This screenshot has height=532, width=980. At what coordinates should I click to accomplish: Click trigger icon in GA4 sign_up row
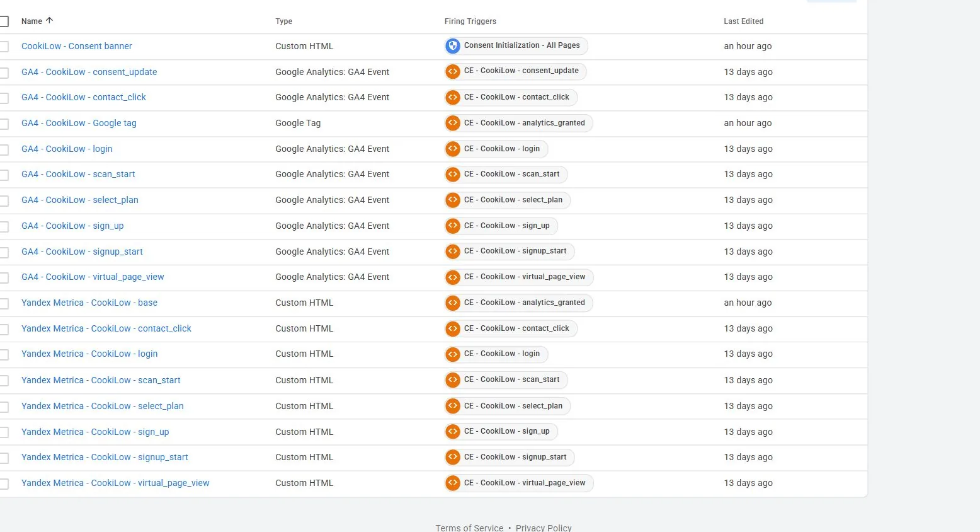tap(453, 226)
